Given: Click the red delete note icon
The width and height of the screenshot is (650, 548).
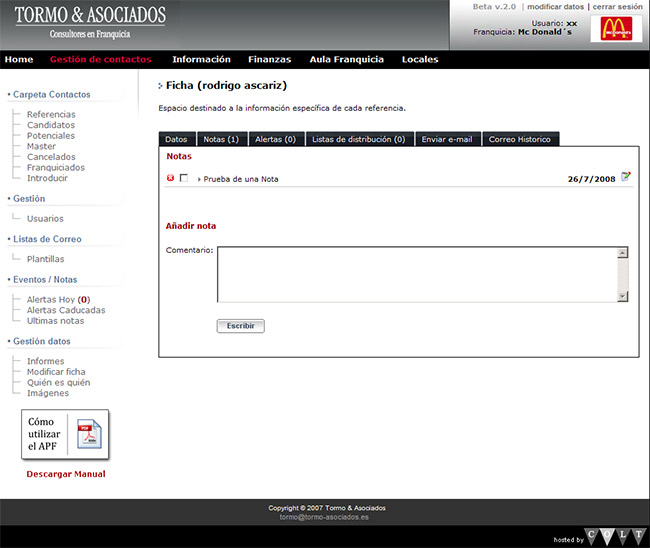Looking at the screenshot, I should click(x=170, y=178).
